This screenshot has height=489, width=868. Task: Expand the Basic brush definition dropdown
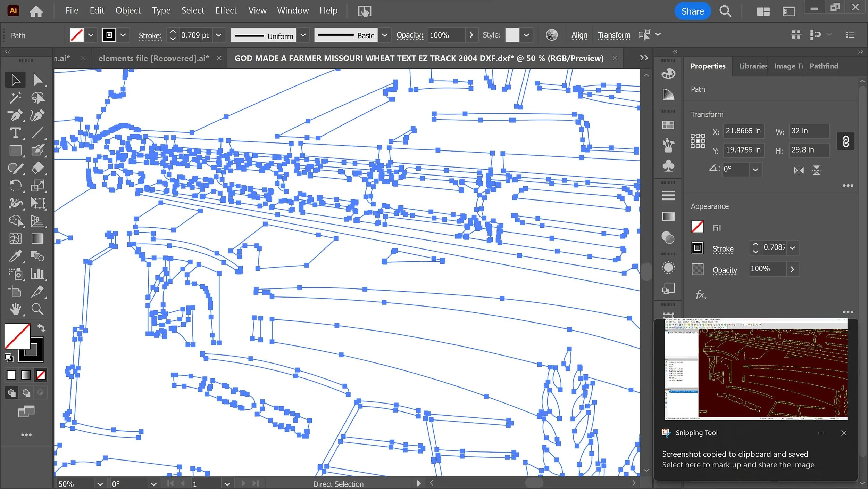[x=384, y=35]
